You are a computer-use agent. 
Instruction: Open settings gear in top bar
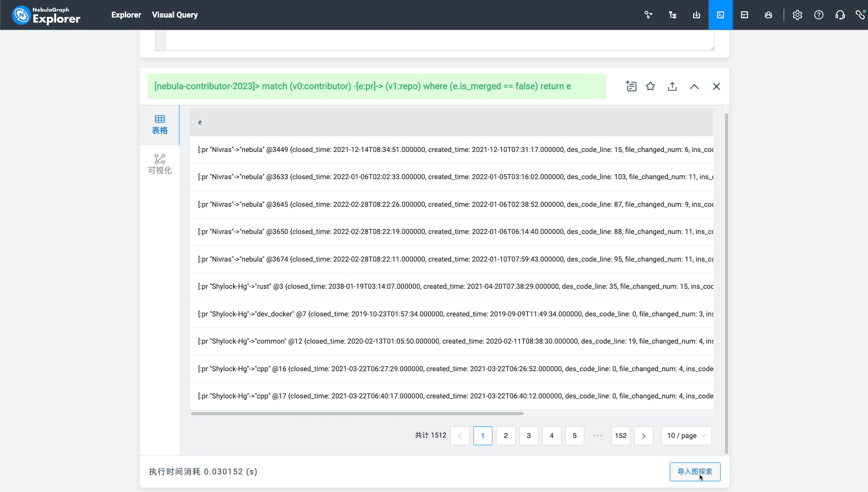tap(797, 15)
